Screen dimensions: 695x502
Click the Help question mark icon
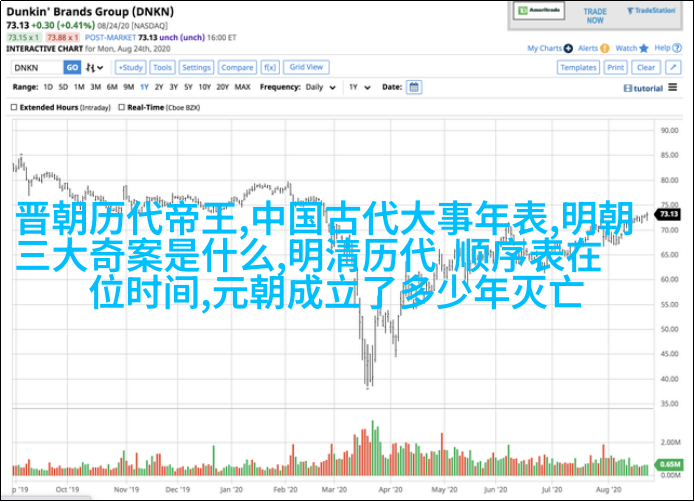[x=677, y=48]
